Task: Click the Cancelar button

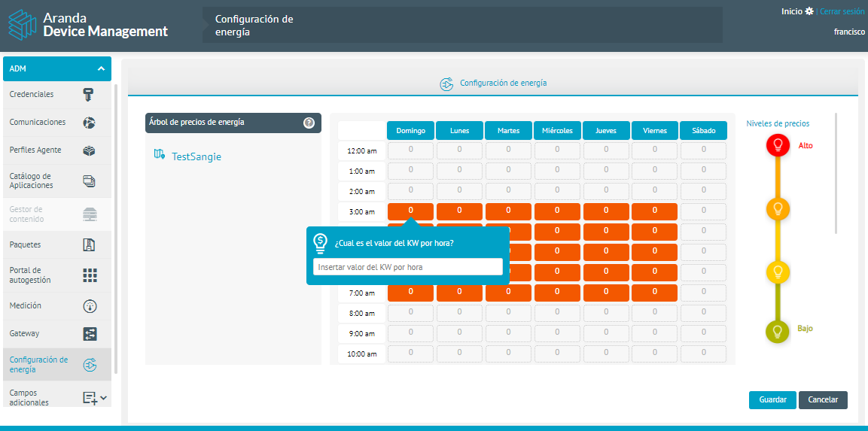Action: pyautogui.click(x=823, y=399)
